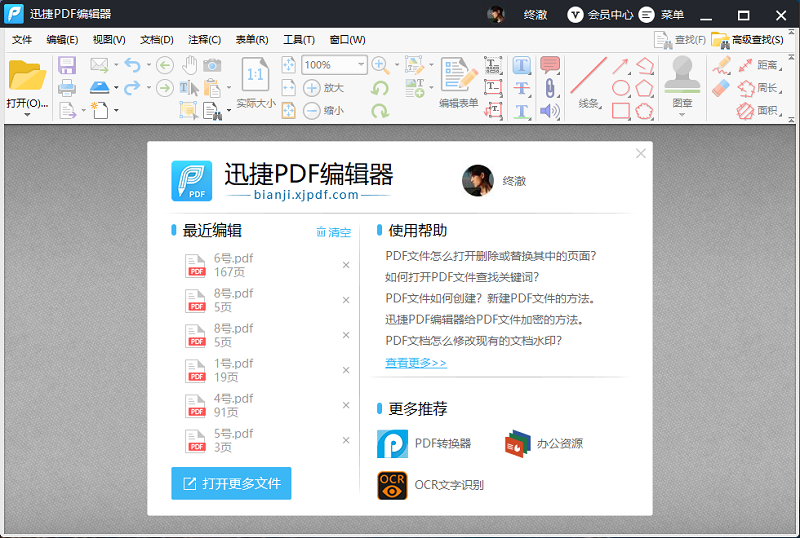Go to previous view with green left arrow
Screen dimensions: 800x538
click(164, 65)
